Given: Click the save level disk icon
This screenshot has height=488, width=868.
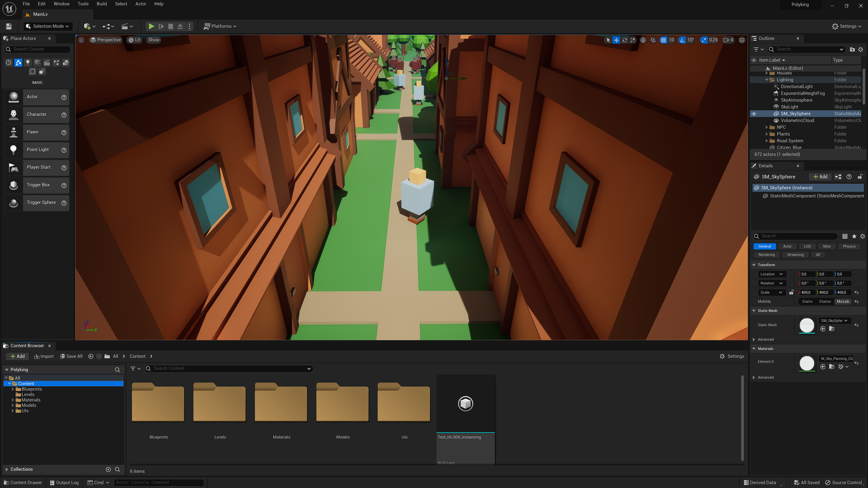Looking at the screenshot, I should click(x=9, y=26).
